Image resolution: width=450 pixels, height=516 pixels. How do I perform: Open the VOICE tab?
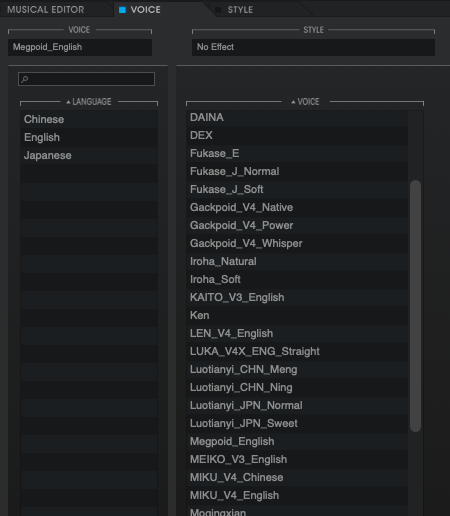tap(145, 10)
